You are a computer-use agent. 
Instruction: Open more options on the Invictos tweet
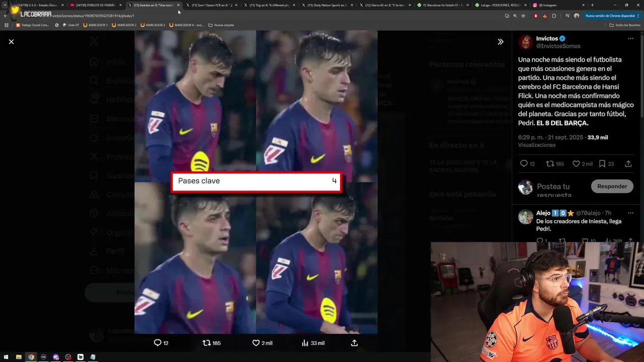(630, 39)
